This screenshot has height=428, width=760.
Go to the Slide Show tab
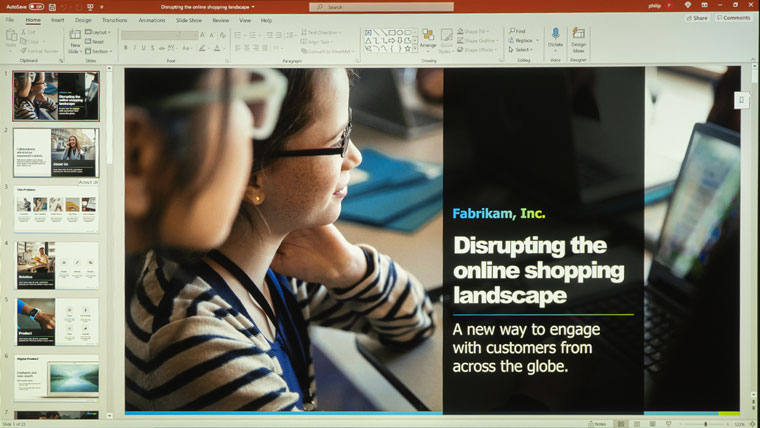click(189, 20)
